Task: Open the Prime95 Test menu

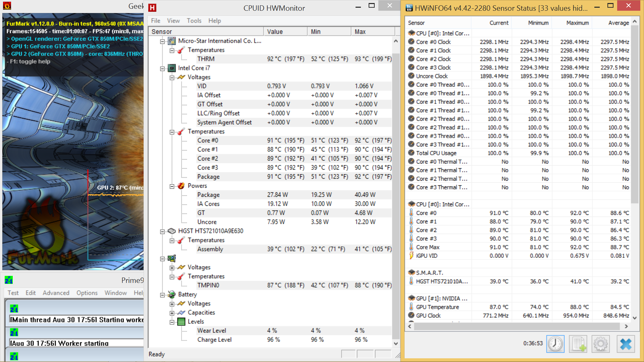Action: point(13,293)
